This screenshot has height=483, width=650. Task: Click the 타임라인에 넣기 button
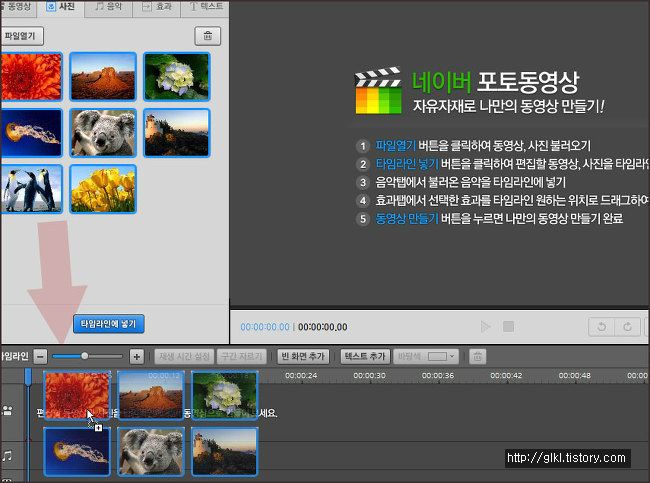tap(109, 324)
